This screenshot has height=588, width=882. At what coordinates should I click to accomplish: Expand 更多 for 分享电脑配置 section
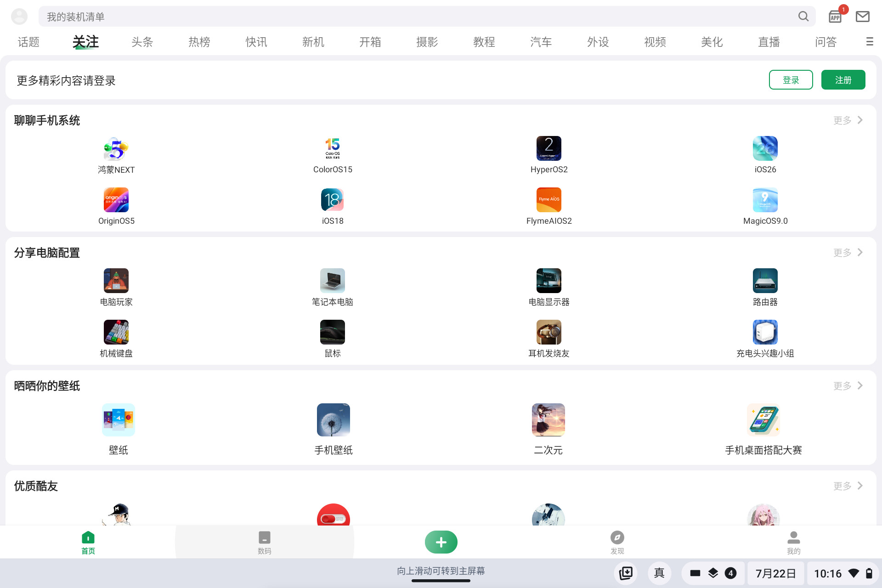click(x=848, y=253)
